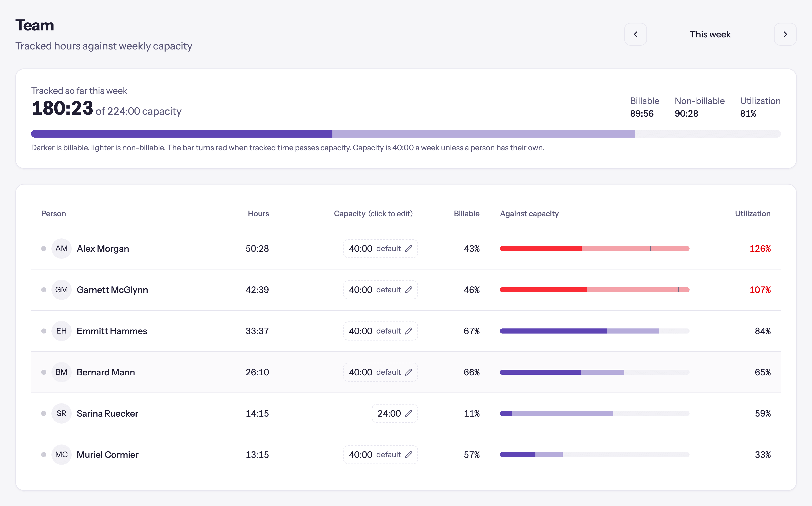
Task: Click the Capacity (click to edit) header
Action: point(373,213)
